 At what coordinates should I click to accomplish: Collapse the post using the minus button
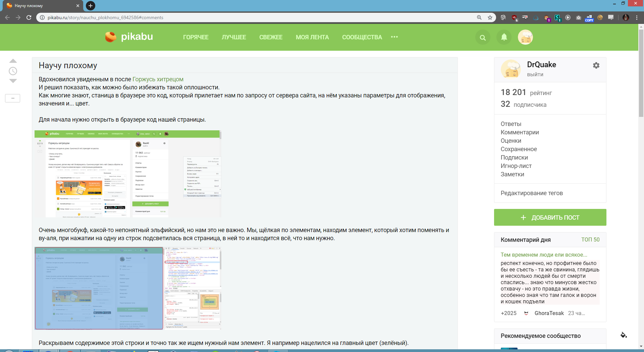pos(13,98)
